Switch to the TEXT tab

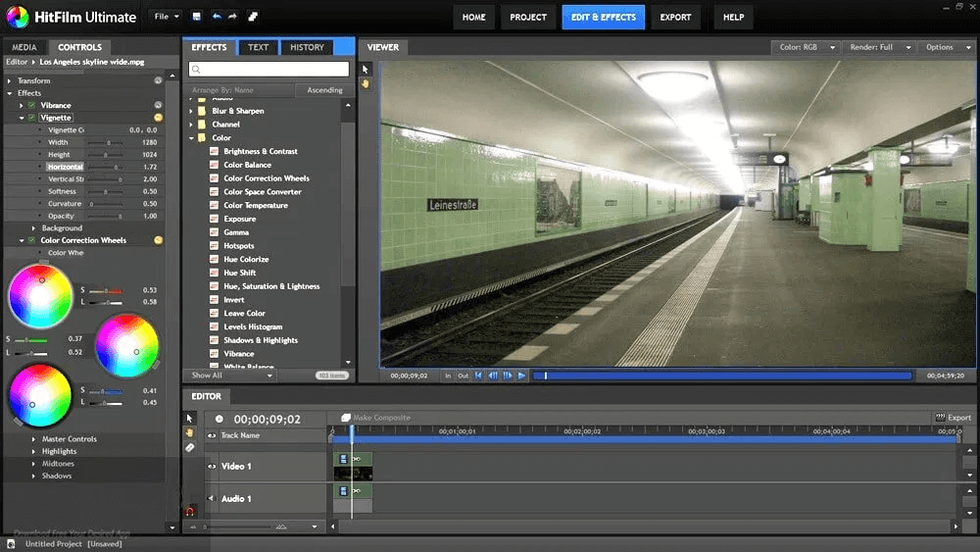[258, 47]
